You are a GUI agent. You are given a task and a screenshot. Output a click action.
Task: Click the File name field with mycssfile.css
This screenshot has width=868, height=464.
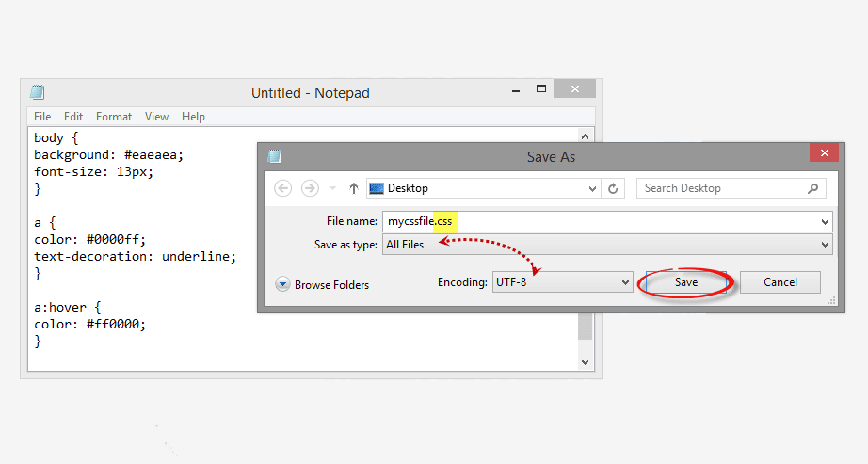click(607, 221)
